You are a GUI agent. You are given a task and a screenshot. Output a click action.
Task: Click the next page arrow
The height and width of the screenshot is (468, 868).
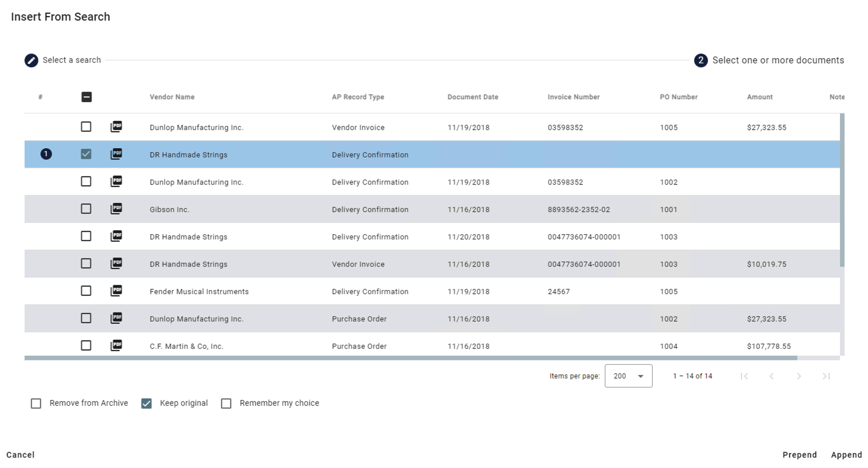[x=799, y=376]
